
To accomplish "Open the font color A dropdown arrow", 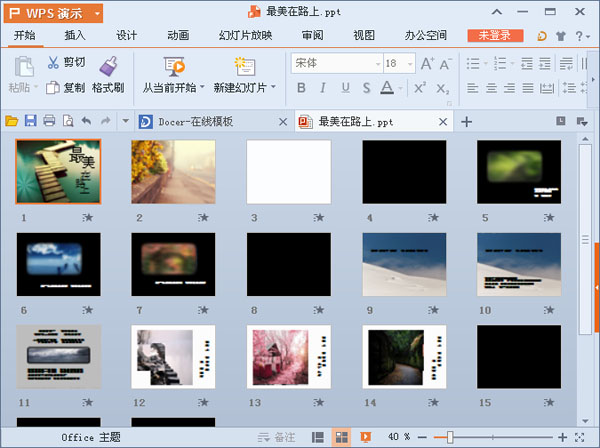I will (x=400, y=89).
